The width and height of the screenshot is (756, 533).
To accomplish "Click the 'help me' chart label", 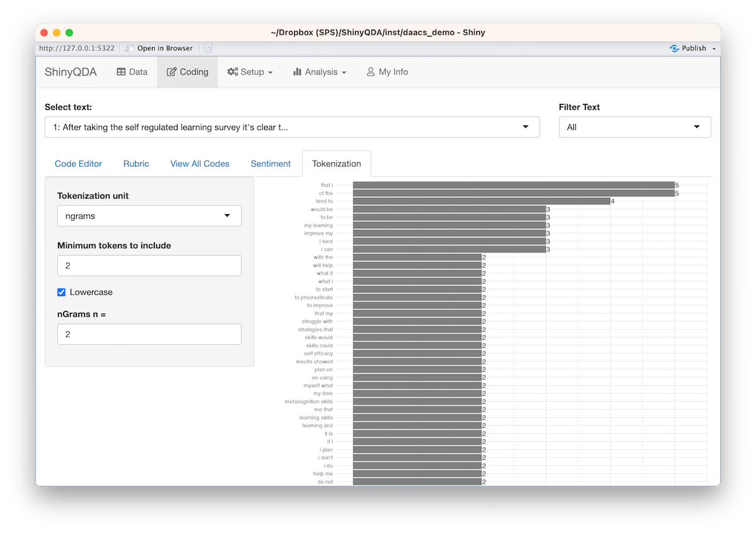I will 323,474.
